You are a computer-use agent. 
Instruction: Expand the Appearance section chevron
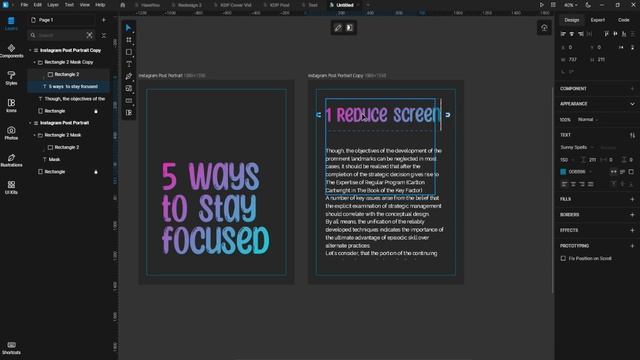632,104
